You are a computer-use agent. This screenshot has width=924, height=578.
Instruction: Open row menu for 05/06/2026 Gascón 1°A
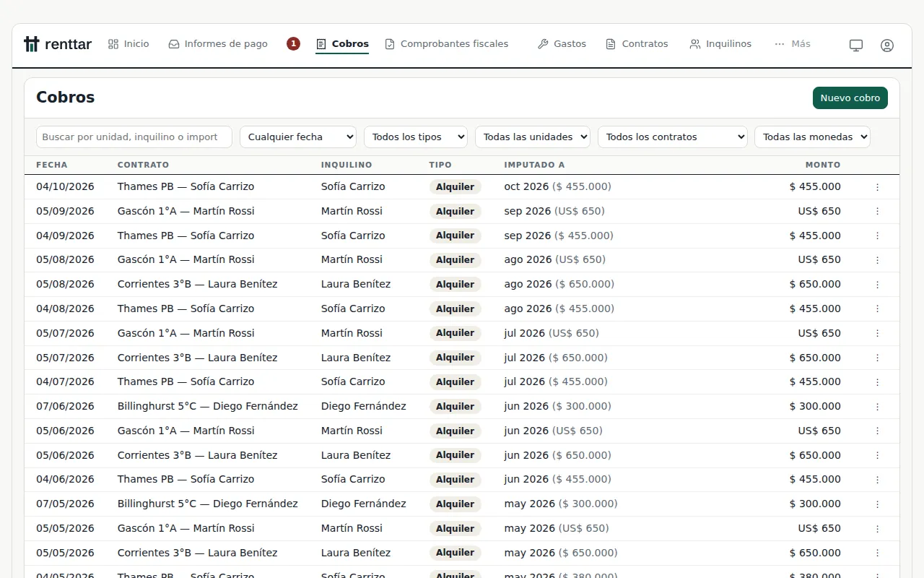point(878,431)
